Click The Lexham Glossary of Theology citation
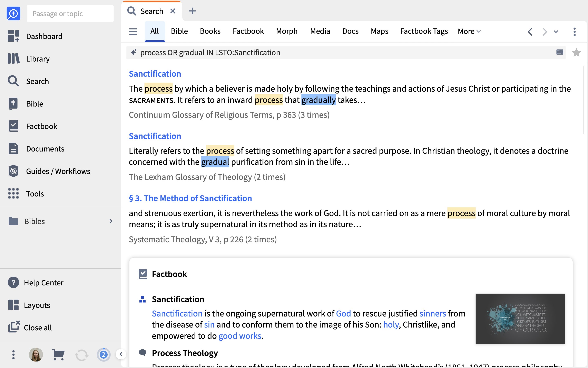Screen dimensions: 588x368 (x=207, y=177)
